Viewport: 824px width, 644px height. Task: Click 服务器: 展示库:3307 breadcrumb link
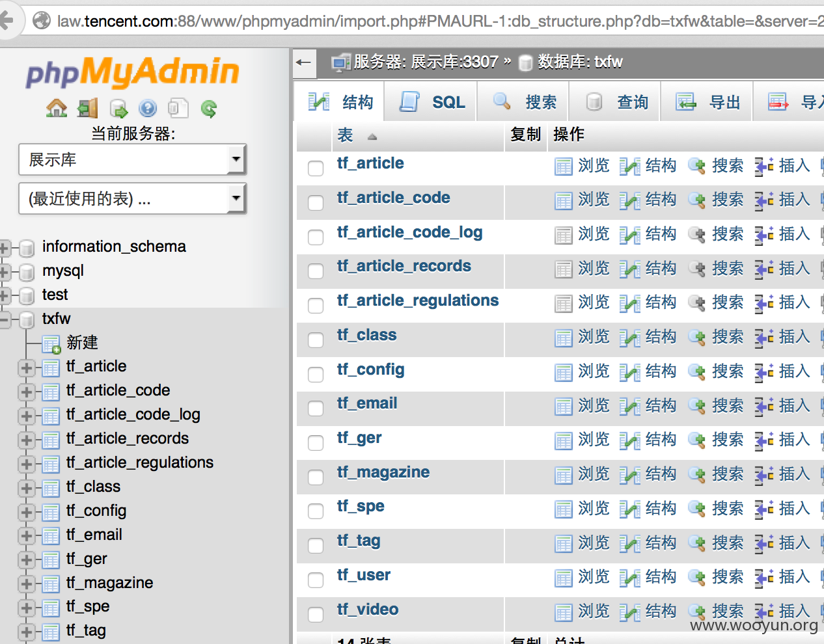click(x=426, y=62)
